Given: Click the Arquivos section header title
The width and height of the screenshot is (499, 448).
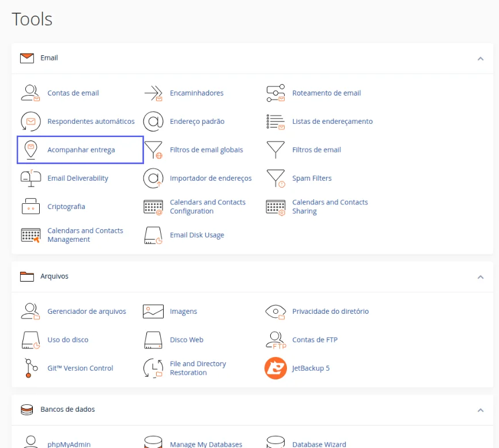Looking at the screenshot, I should 54,276.
